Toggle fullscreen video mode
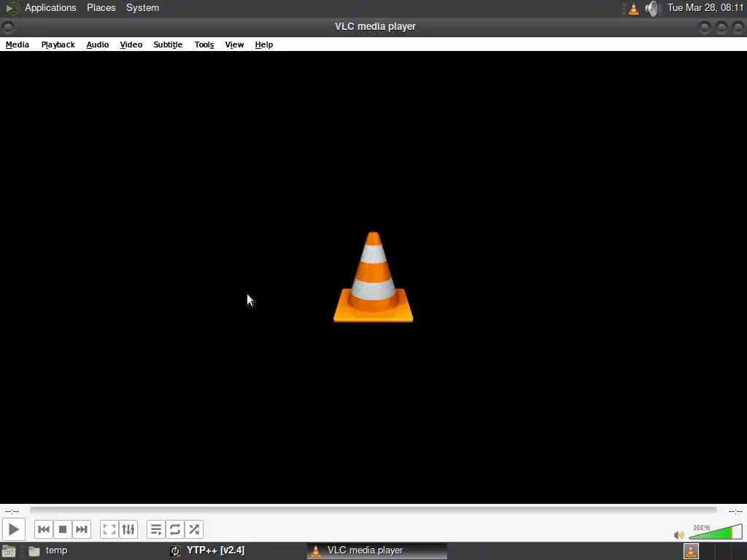This screenshot has width=747, height=560. click(x=109, y=529)
